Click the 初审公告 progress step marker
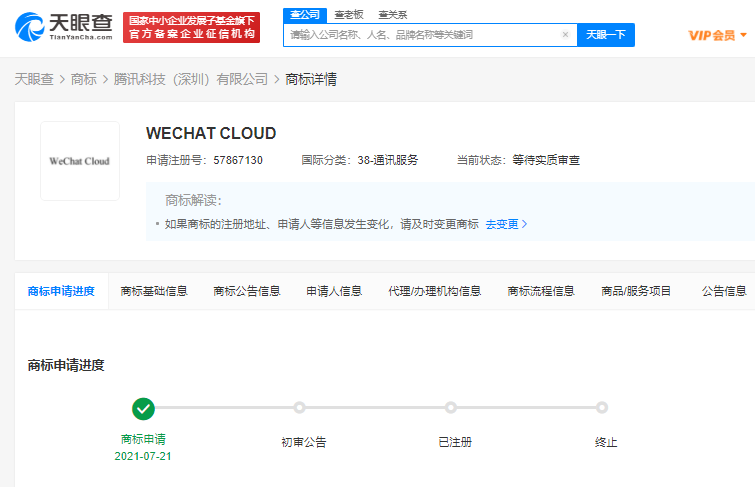This screenshot has height=487, width=755. (299, 408)
